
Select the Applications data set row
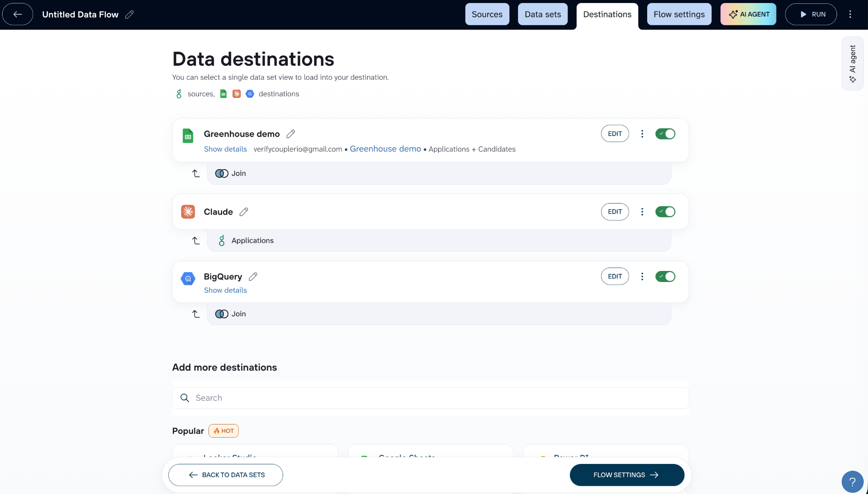(x=439, y=240)
